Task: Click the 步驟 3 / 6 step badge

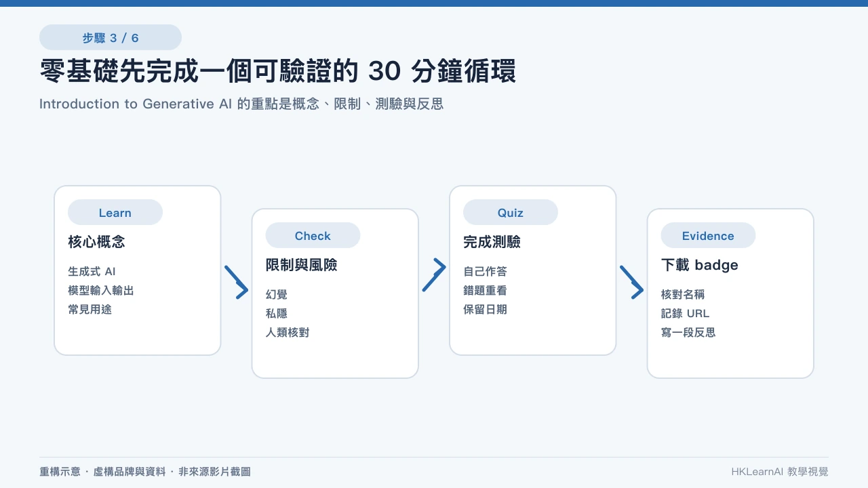Action: pyautogui.click(x=111, y=37)
